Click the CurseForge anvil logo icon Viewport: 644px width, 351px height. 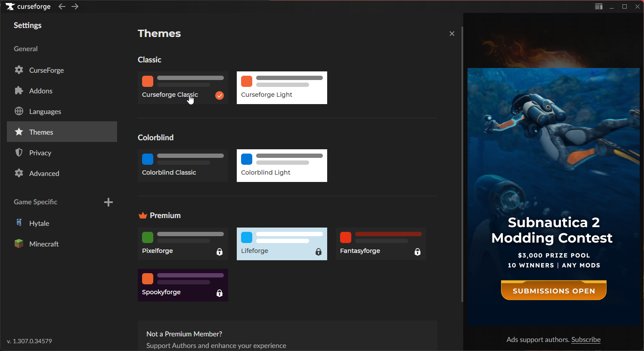click(10, 6)
